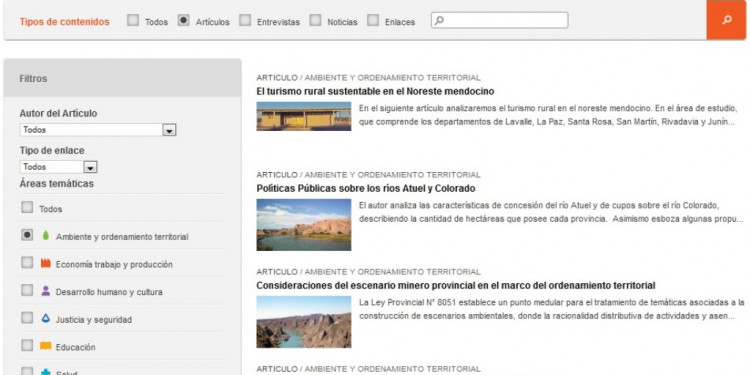Click the search text input field
This screenshot has width=750, height=375.
499,20
